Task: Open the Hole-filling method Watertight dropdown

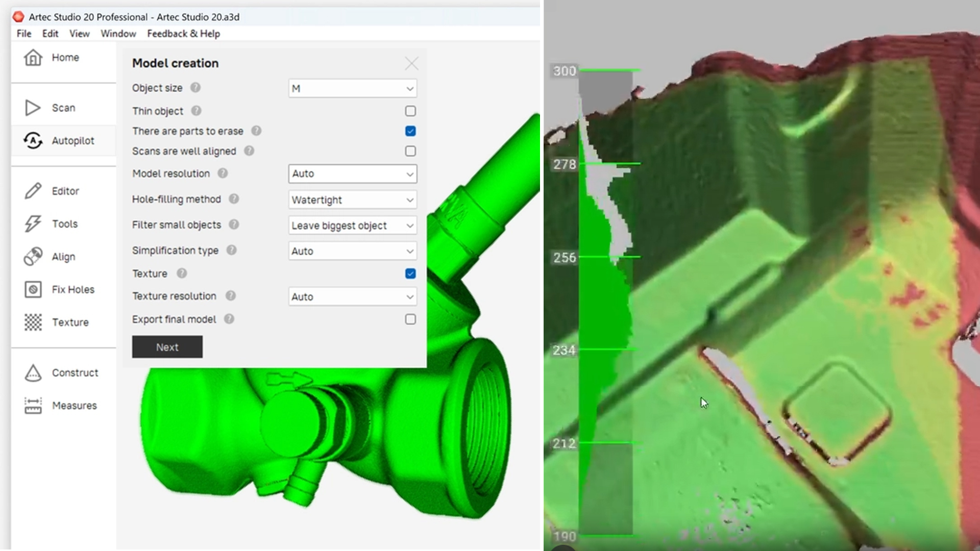Action: point(353,200)
